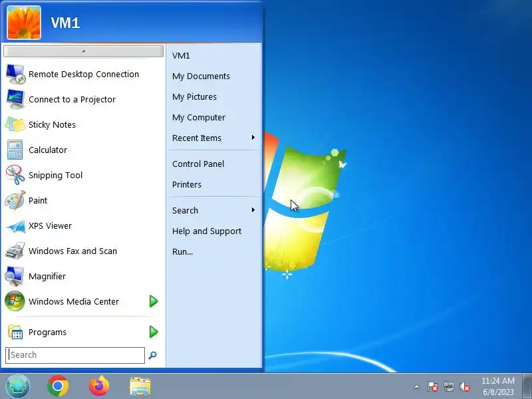This screenshot has height=399, width=532.
Task: Click the search magnifying glass icon
Action: pos(153,355)
